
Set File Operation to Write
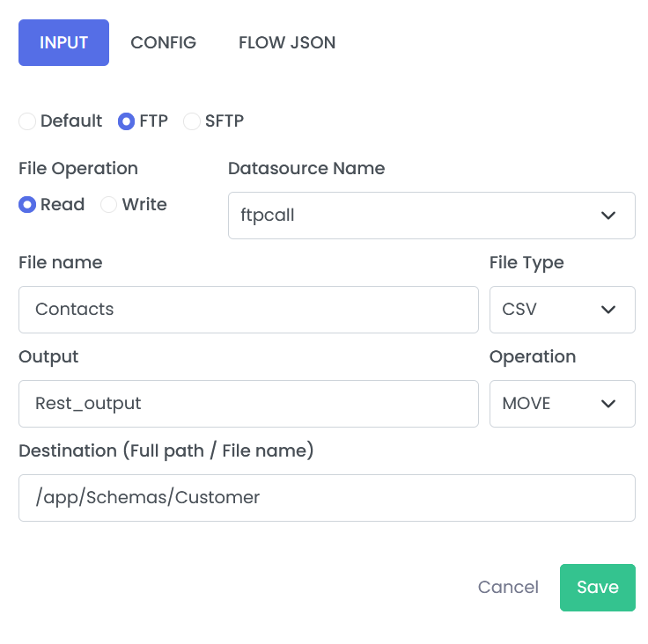coord(108,204)
